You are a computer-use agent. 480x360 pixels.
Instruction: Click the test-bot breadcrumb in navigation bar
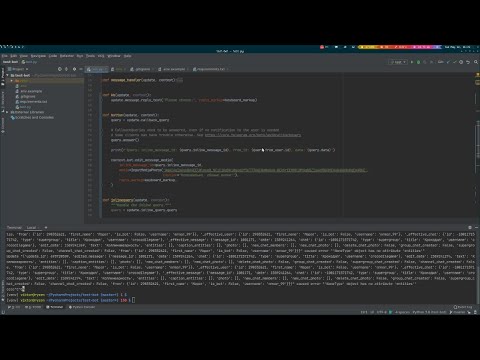pos(10,62)
